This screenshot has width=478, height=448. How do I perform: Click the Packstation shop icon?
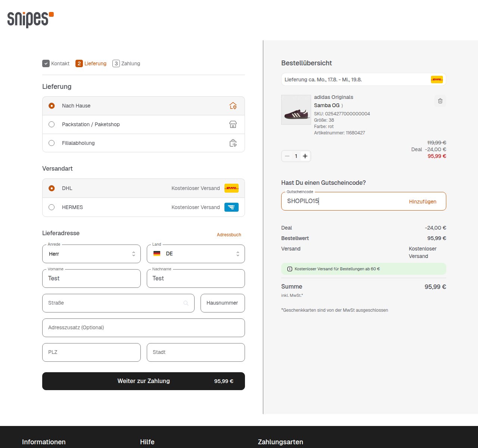(233, 124)
